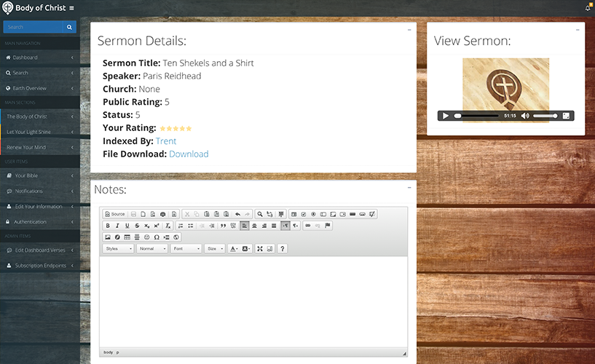The image size is (595, 364).
Task: Toggle Subscript formatting
Action: [x=147, y=226]
